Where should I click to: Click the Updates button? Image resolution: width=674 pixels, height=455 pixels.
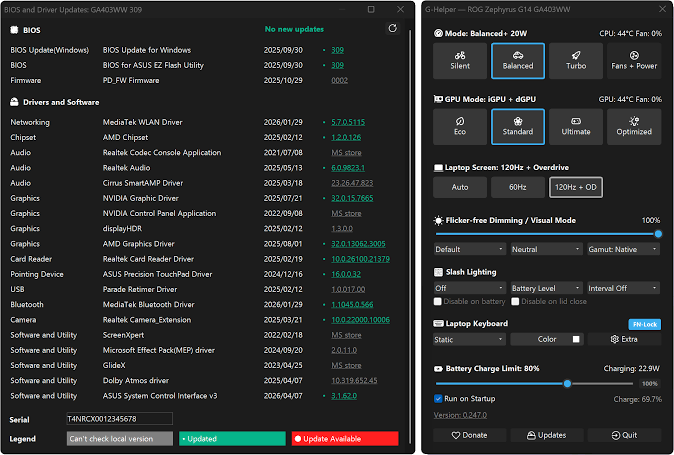click(546, 435)
